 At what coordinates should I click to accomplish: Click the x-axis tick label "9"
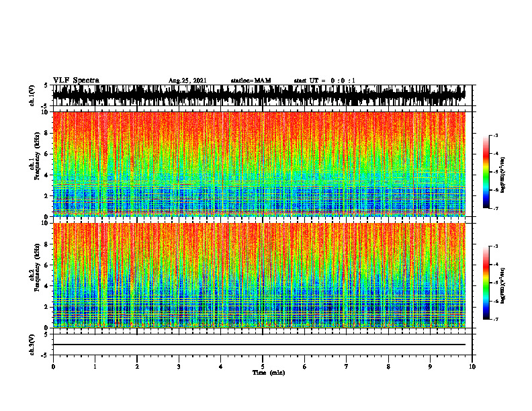point(430,367)
